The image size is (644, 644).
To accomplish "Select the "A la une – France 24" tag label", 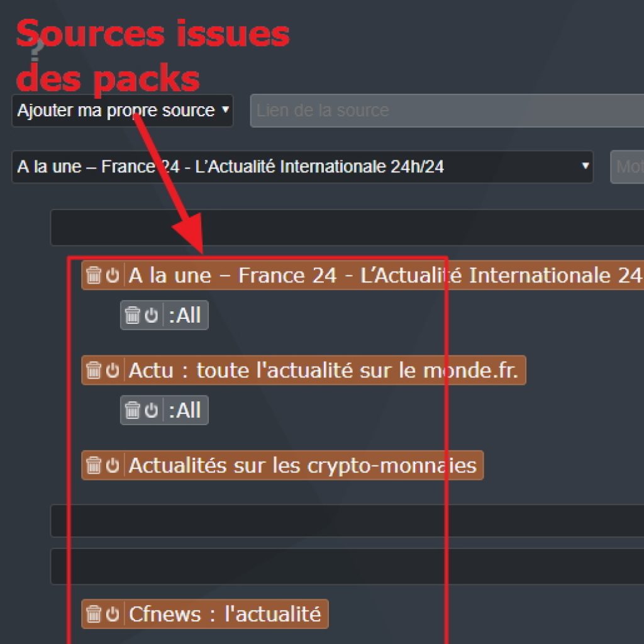I will 386,275.
